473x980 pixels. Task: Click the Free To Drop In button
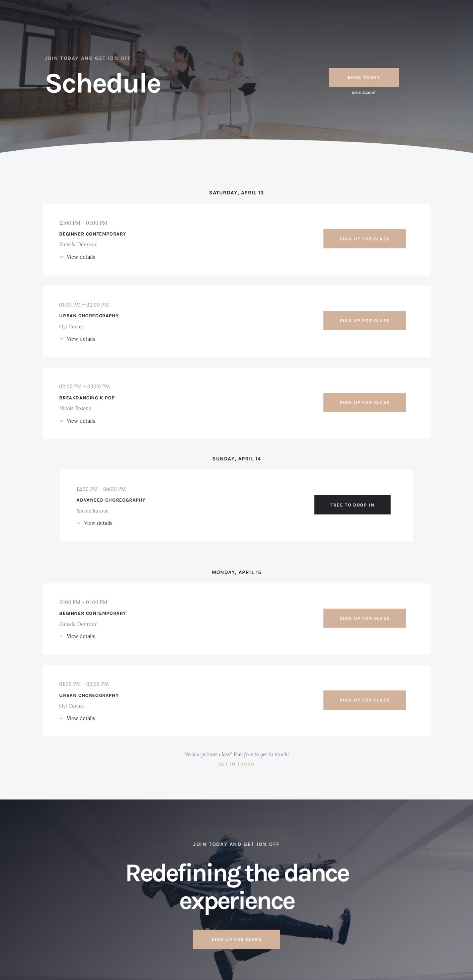[x=352, y=504]
